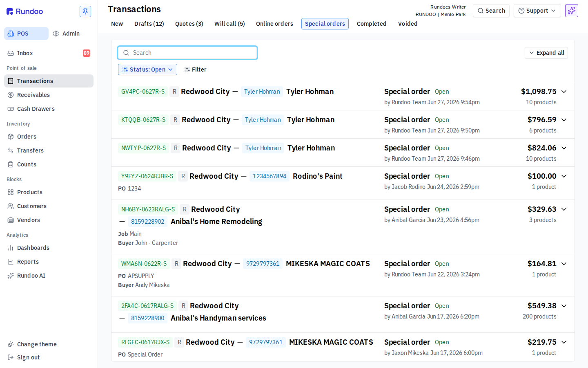Focus the transactions Search field
Screen dimensions: 588x368
[x=187, y=53]
